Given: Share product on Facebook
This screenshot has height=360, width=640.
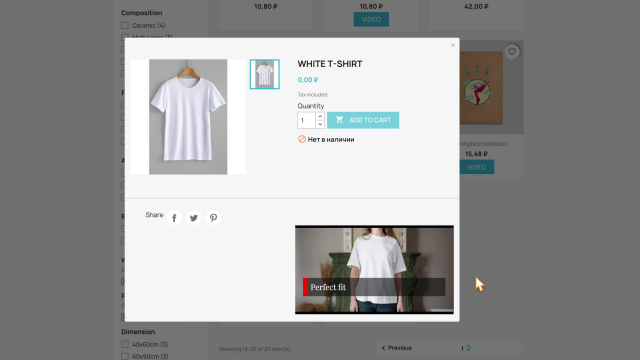Looking at the screenshot, I should 174,218.
